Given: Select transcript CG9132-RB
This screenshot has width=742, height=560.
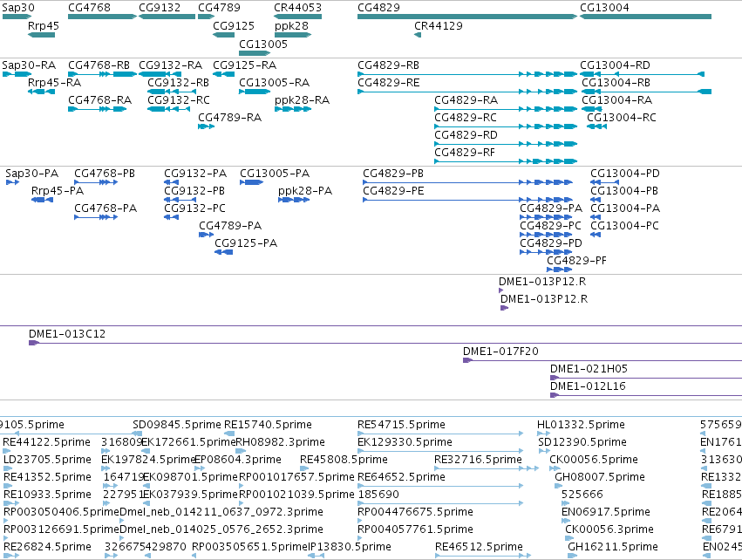Looking at the screenshot, I should click(x=179, y=82).
